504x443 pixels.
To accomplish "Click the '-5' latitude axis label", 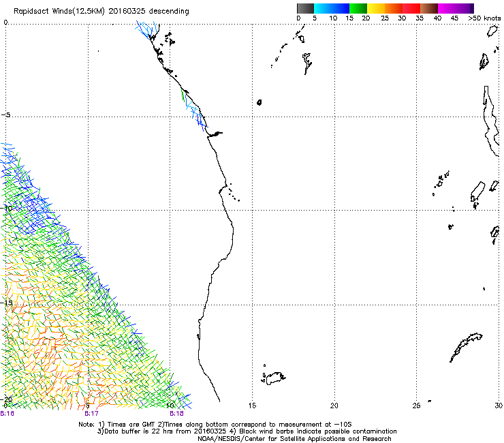I will pos(6,115).
